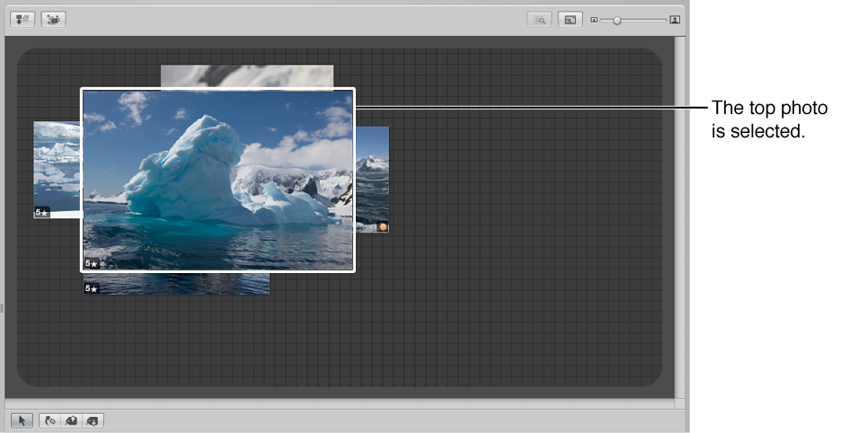Select the photo peeking above the top photo
The height and width of the screenshot is (433, 868).
tap(247, 75)
